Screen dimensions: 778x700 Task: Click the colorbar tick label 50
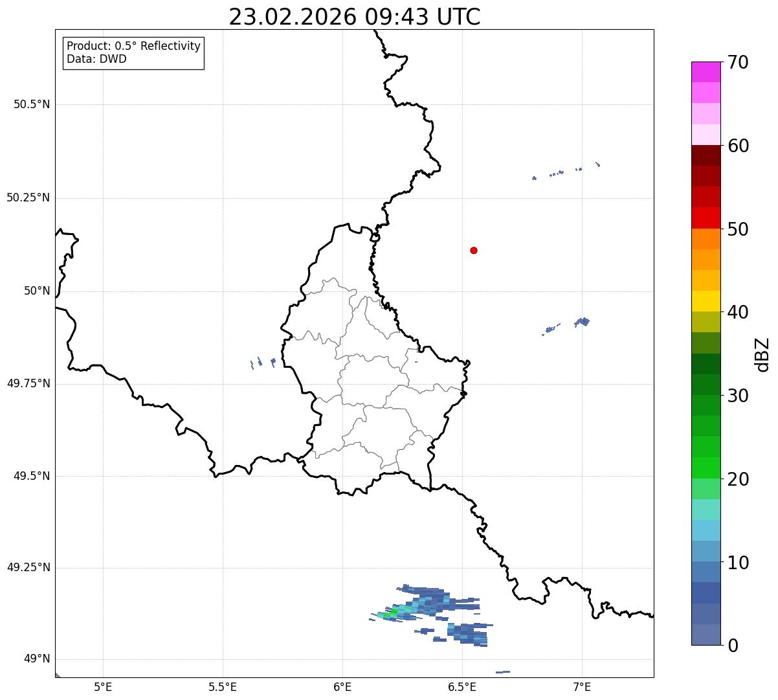pos(738,229)
